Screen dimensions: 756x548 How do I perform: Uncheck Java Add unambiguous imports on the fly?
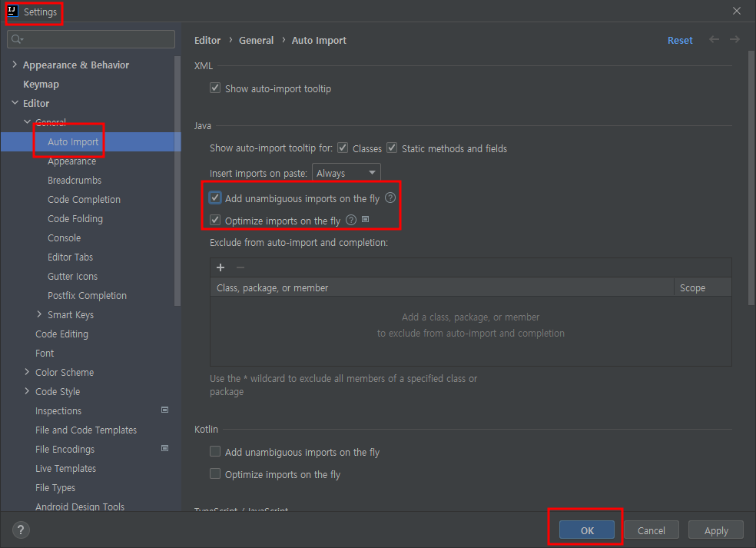[x=215, y=198]
